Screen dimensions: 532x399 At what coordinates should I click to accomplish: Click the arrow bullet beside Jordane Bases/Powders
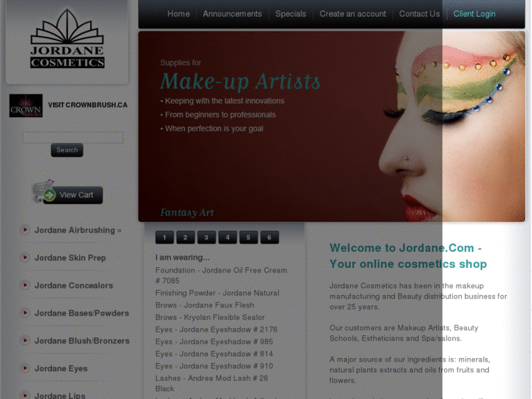(x=25, y=313)
